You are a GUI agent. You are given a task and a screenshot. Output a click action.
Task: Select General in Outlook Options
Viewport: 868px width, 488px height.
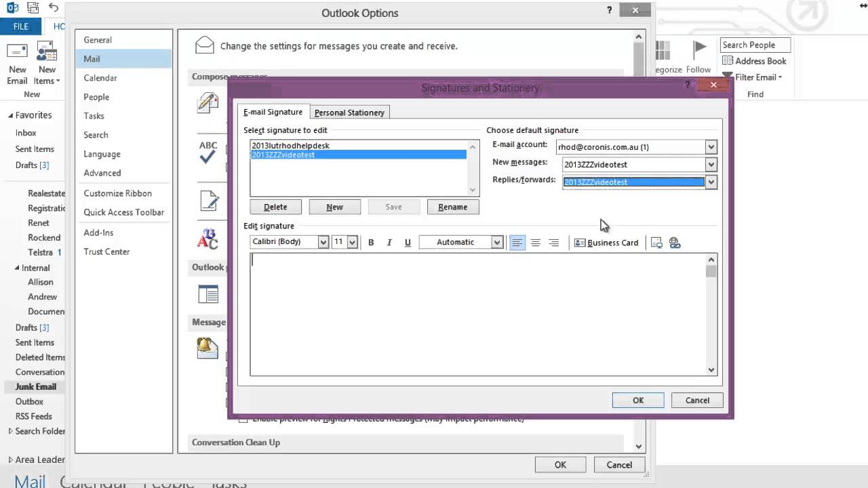(124, 40)
